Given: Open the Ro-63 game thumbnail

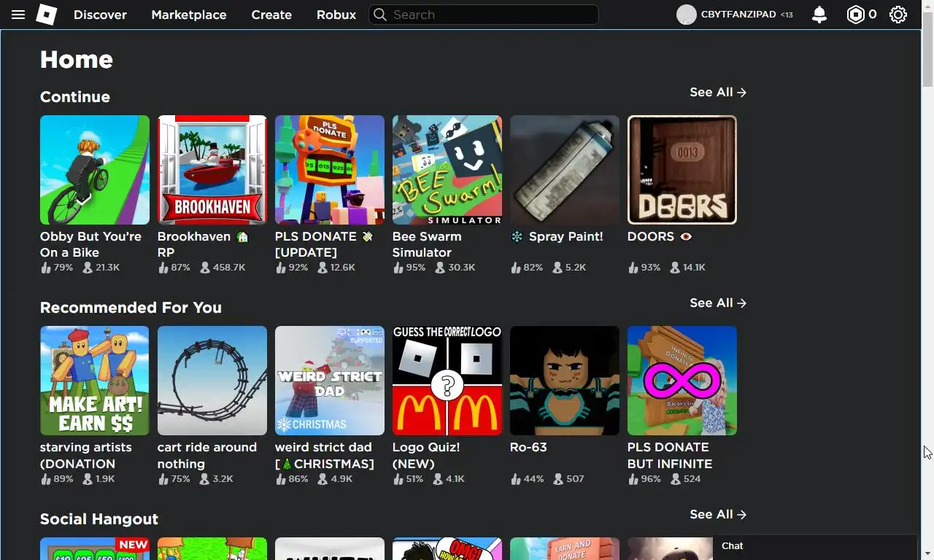Looking at the screenshot, I should pos(565,381).
